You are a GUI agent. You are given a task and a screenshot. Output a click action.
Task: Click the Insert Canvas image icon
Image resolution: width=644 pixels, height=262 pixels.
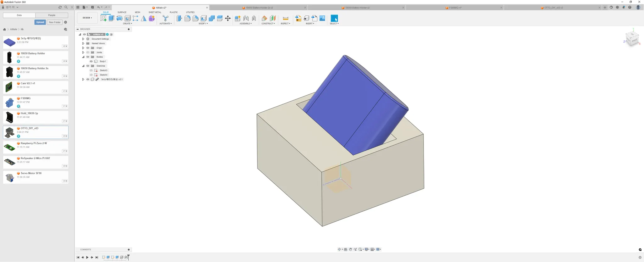coord(322,19)
